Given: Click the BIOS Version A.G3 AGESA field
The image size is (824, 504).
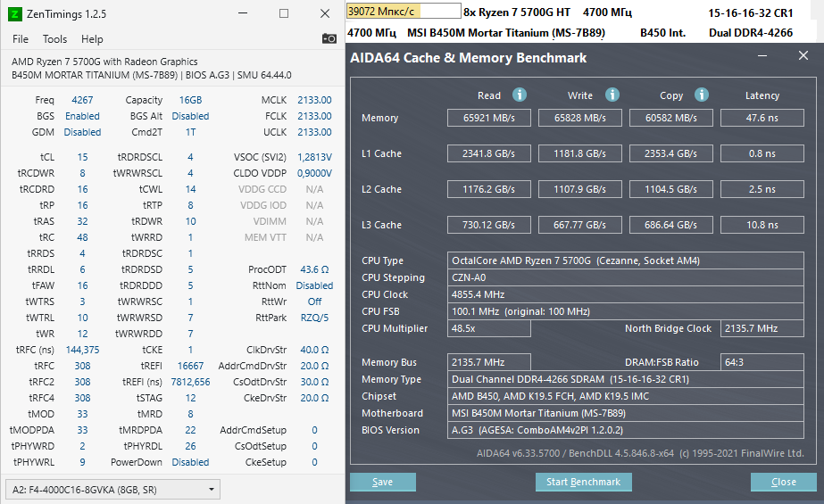Looking at the screenshot, I should pos(625,430).
